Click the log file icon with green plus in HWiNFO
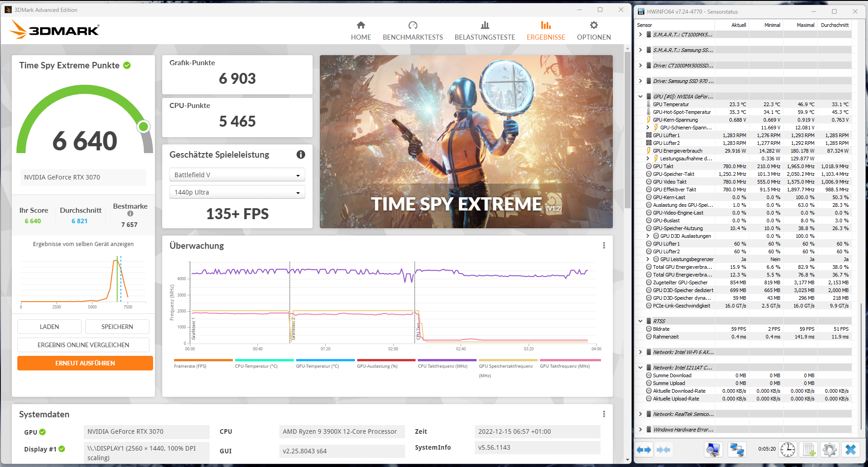 pyautogui.click(x=809, y=450)
